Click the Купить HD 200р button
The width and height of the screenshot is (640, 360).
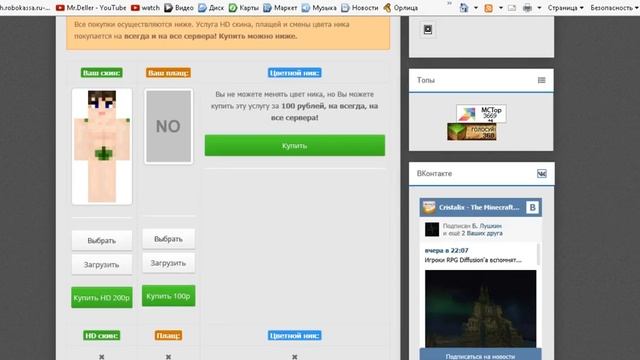102,298
